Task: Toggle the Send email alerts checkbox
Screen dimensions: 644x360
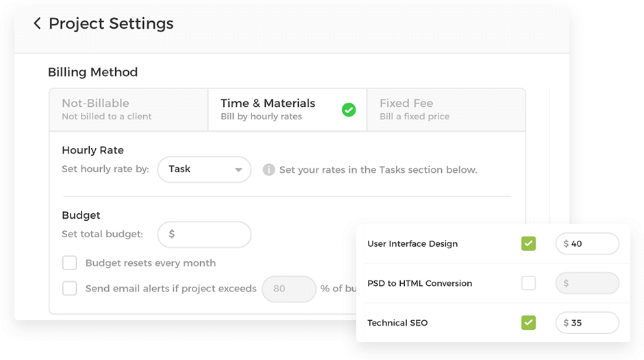Action: (x=70, y=289)
